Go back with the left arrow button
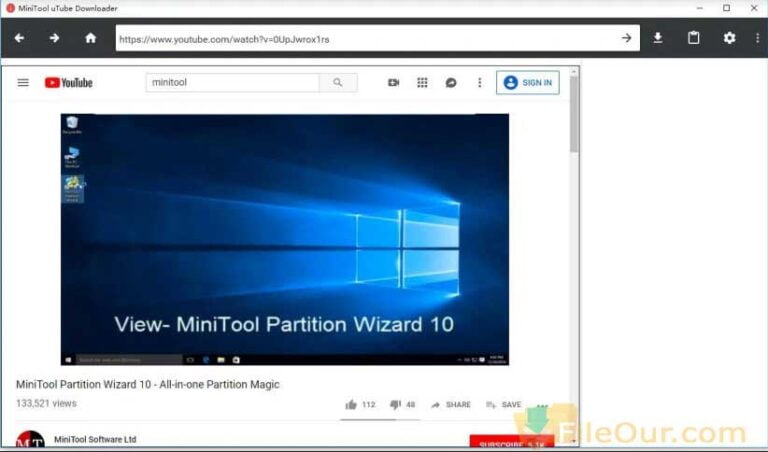The width and height of the screenshot is (768, 452). (x=19, y=38)
